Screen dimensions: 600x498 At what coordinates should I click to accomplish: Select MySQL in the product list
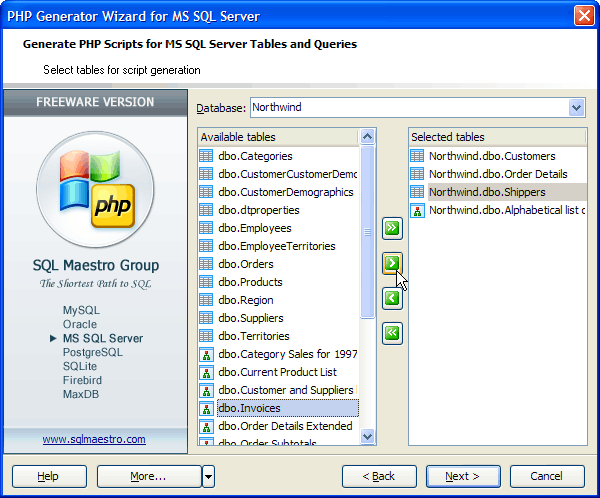[x=81, y=310]
